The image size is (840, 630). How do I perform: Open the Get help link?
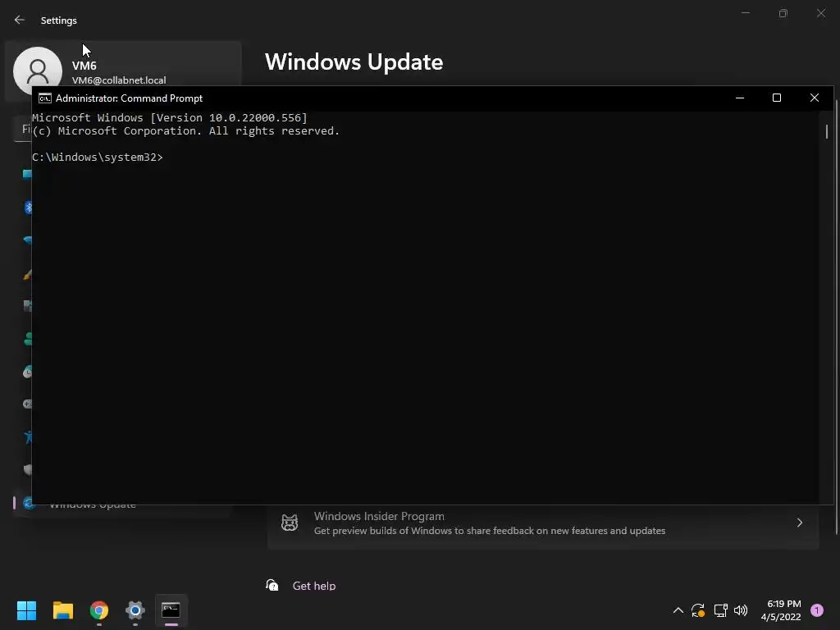314,586
